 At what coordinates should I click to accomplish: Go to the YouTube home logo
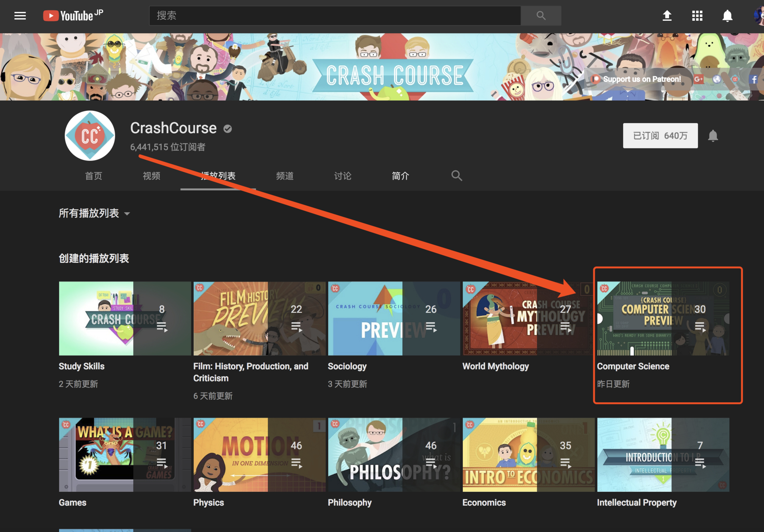pos(73,16)
